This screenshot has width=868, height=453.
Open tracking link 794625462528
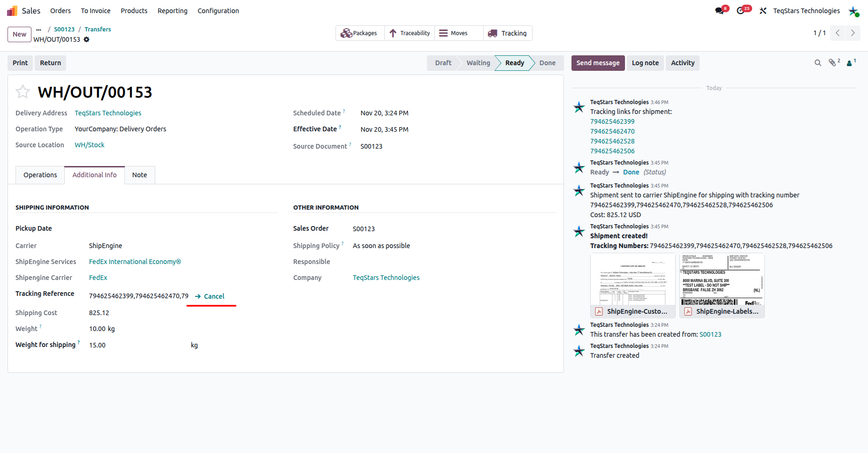point(612,141)
